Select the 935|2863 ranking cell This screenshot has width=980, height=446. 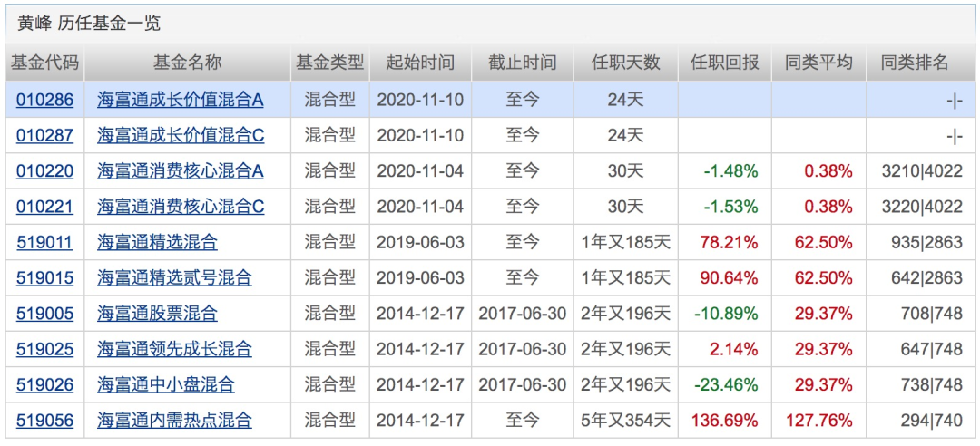926,242
